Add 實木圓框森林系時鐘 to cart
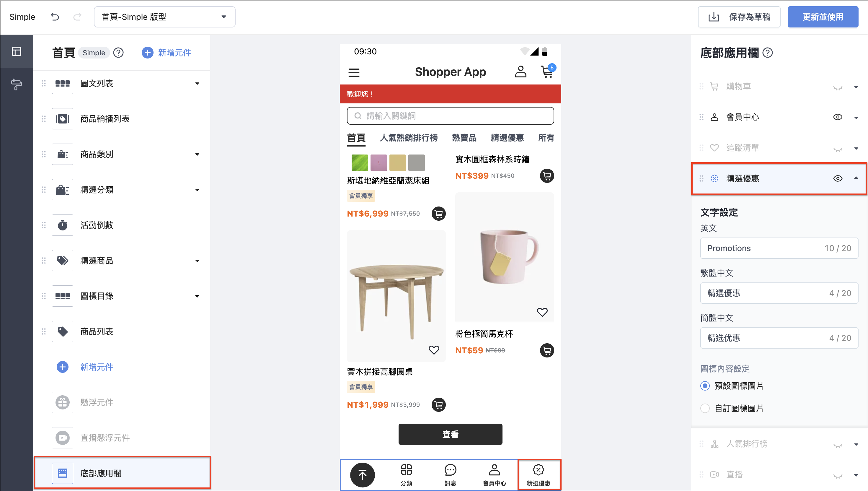868x491 pixels. (x=547, y=176)
